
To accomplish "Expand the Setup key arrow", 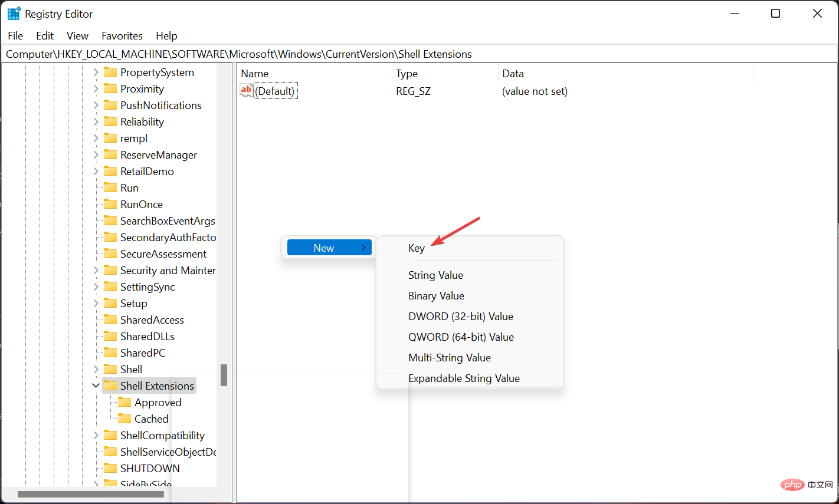I will (x=96, y=304).
